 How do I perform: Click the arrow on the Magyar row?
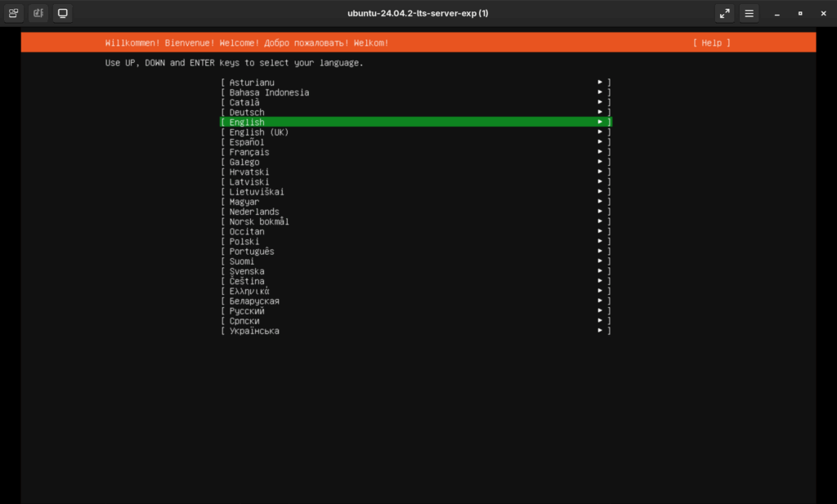600,202
